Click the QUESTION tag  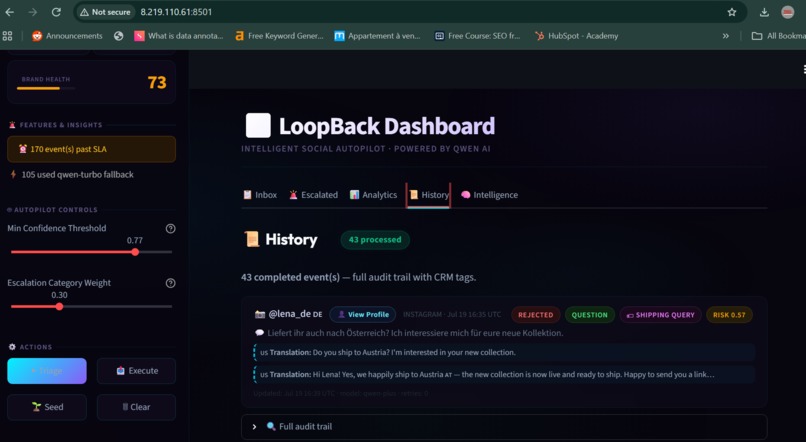tap(589, 315)
